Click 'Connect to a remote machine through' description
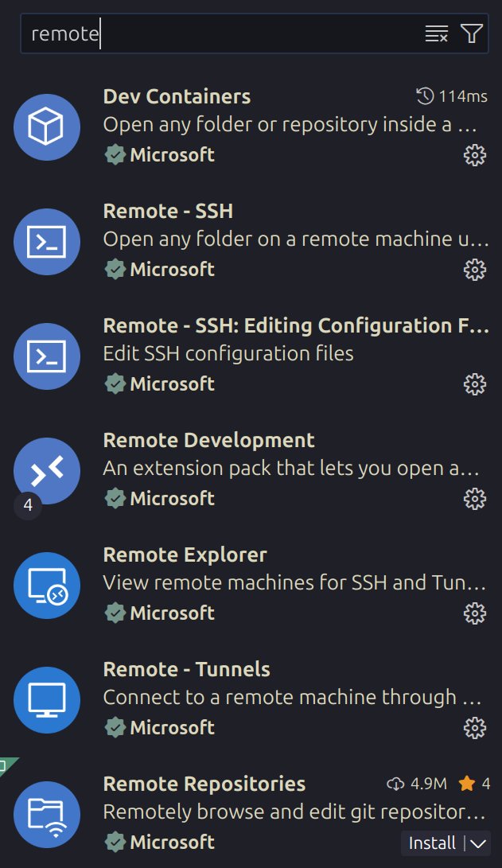 (292, 698)
